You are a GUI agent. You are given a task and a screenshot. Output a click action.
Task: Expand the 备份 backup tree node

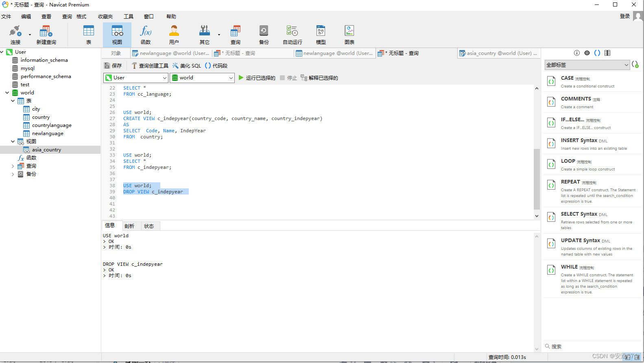(13, 174)
